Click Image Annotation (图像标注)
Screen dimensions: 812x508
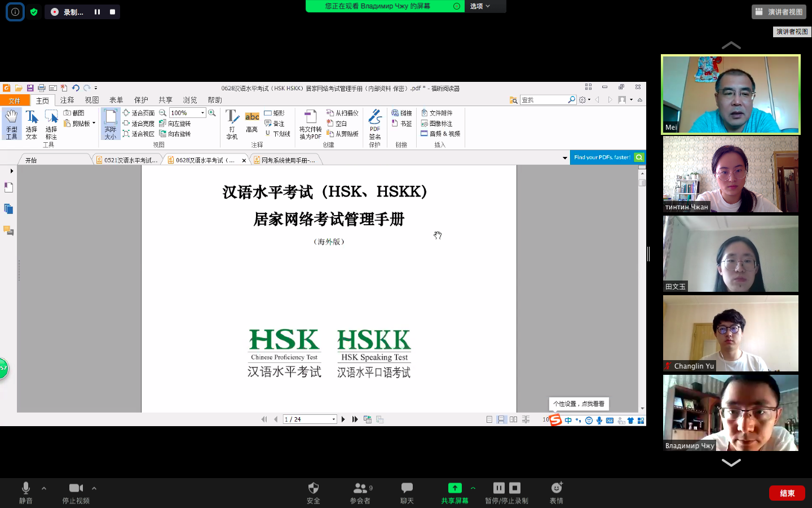(x=436, y=123)
